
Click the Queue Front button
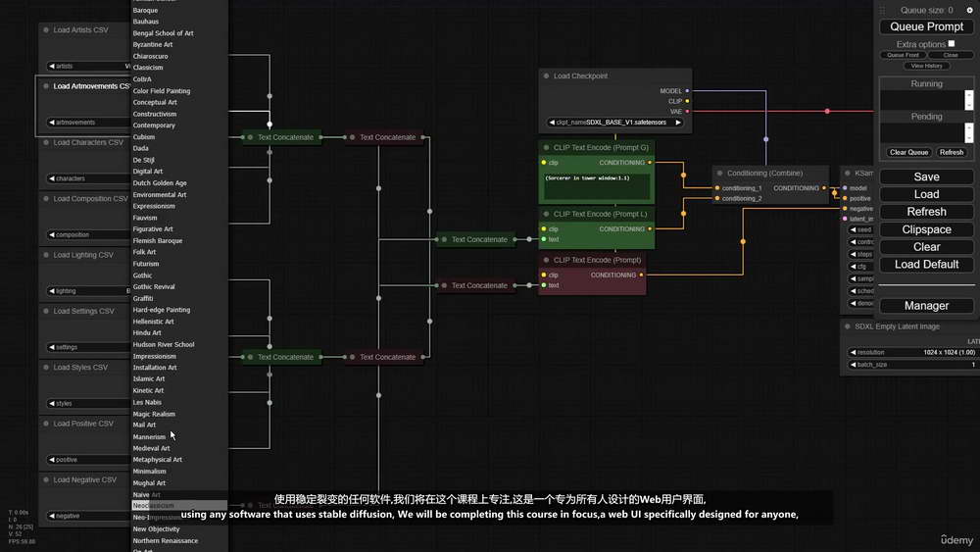point(904,55)
